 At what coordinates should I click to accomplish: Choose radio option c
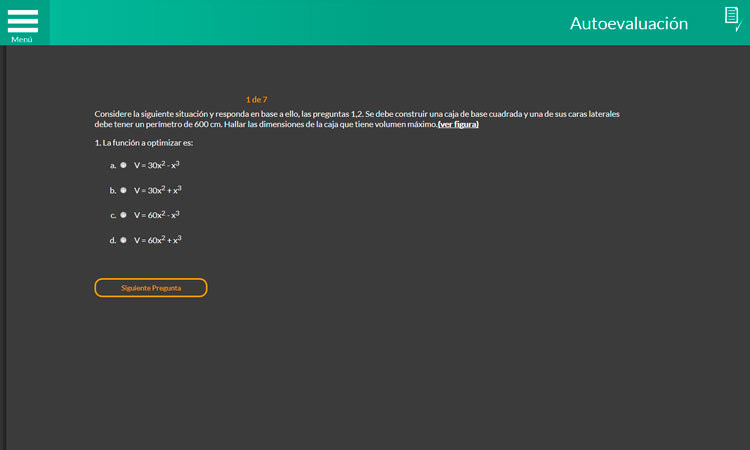click(124, 215)
